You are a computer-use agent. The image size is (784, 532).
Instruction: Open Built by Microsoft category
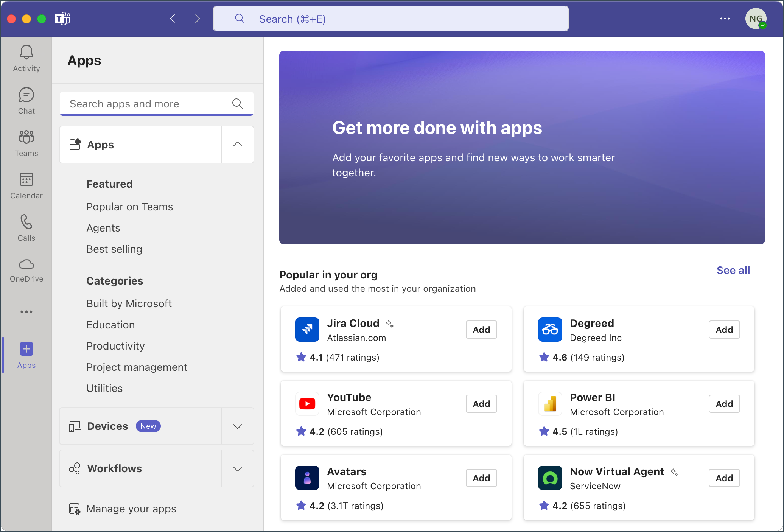coord(129,303)
